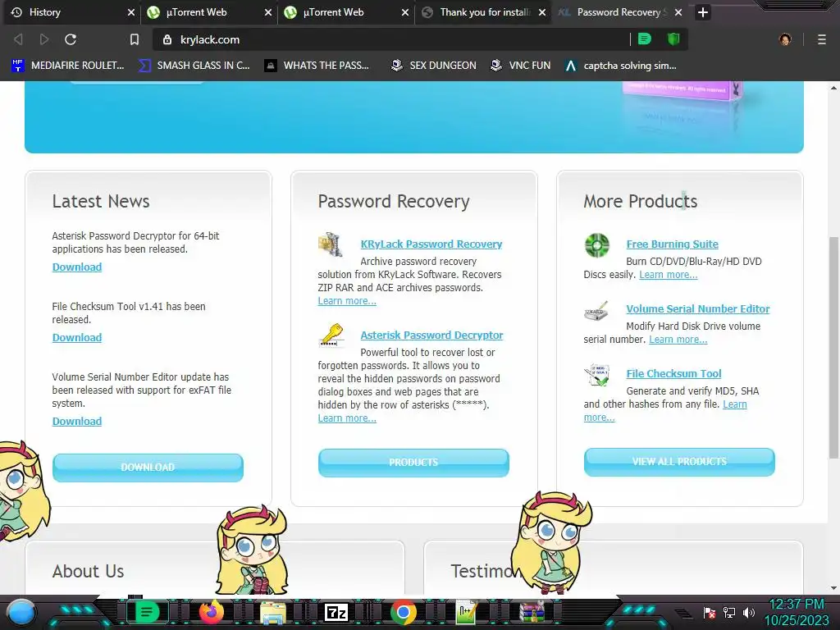Open Notepad++ from the taskbar
The width and height of the screenshot is (840, 630).
[x=466, y=612]
